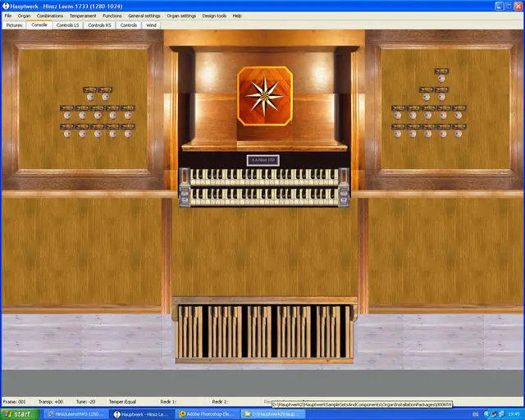The width and height of the screenshot is (525, 420).
Task: Click the Hinsz nameplate above the manuals
Action: 263,160
